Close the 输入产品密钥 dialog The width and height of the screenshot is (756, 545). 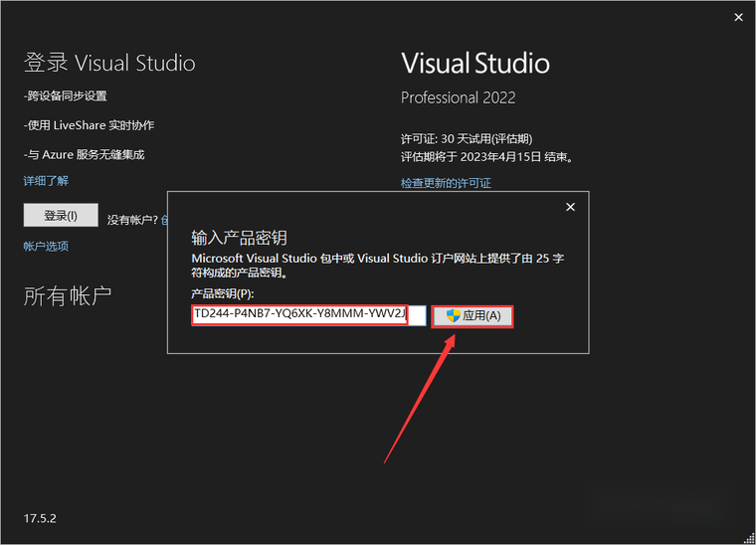click(570, 207)
